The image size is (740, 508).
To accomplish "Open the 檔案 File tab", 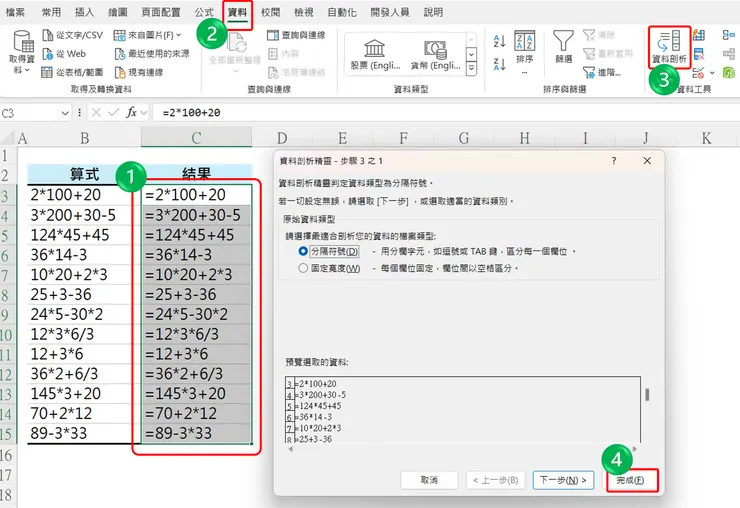I will [15, 12].
